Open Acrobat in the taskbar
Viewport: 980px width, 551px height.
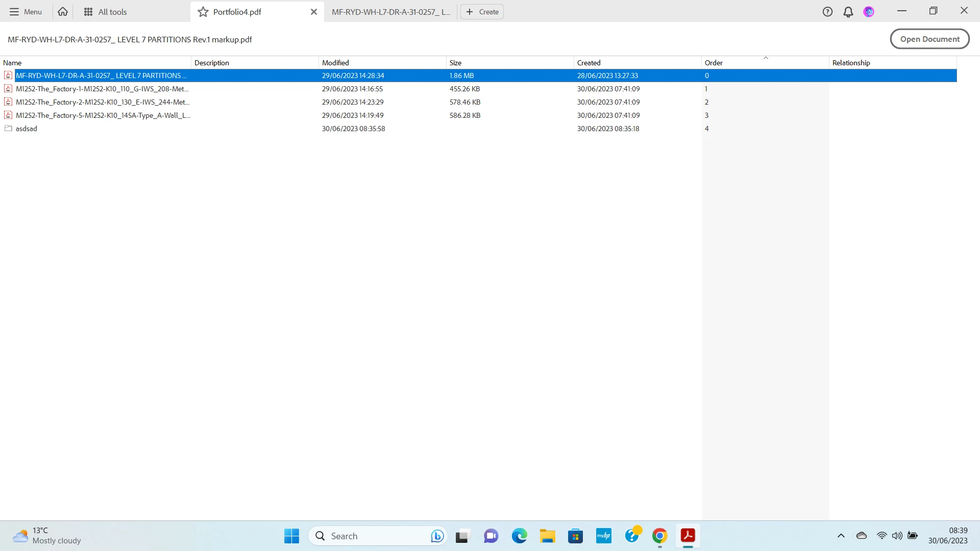[688, 536]
